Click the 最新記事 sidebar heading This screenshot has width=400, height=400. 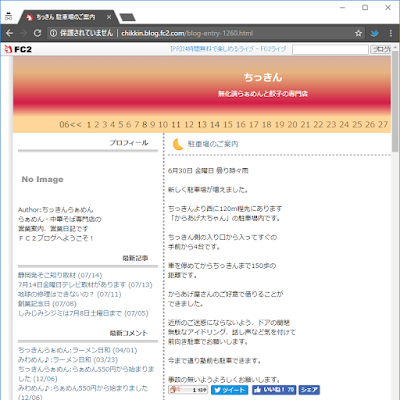(x=135, y=258)
